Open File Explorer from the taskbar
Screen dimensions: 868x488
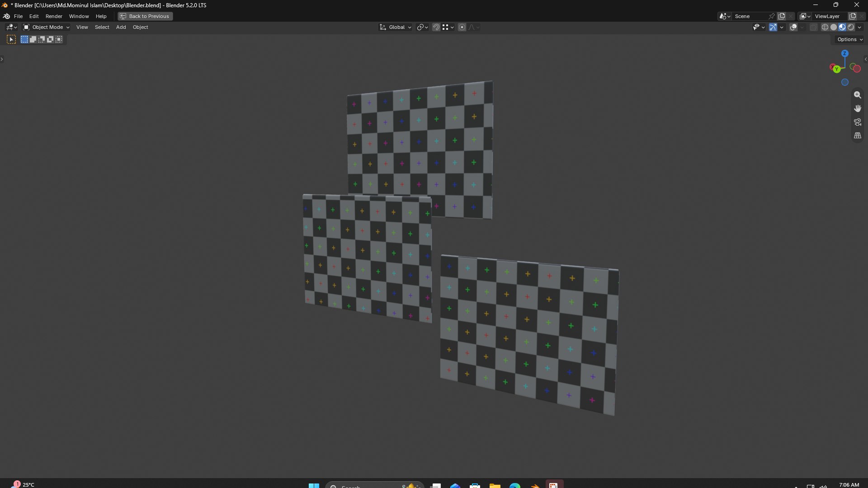coord(495,486)
